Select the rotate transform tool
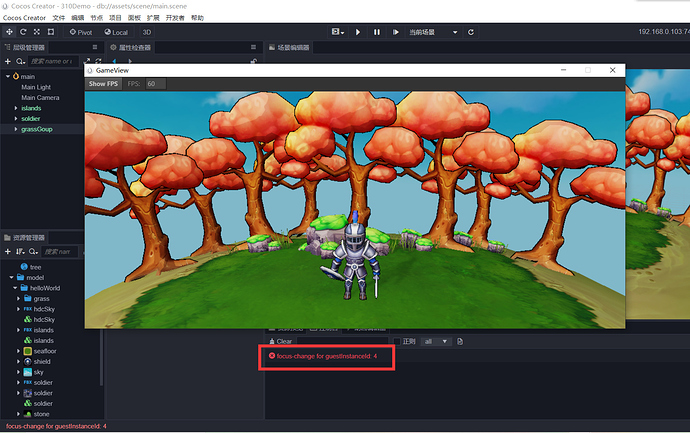The width and height of the screenshot is (690, 433). click(23, 32)
